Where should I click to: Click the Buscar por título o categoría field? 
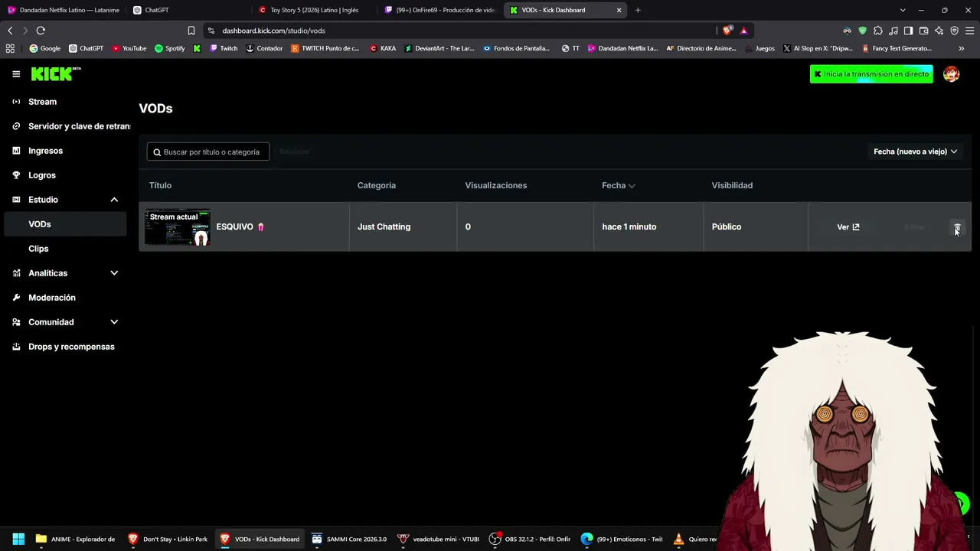point(208,152)
